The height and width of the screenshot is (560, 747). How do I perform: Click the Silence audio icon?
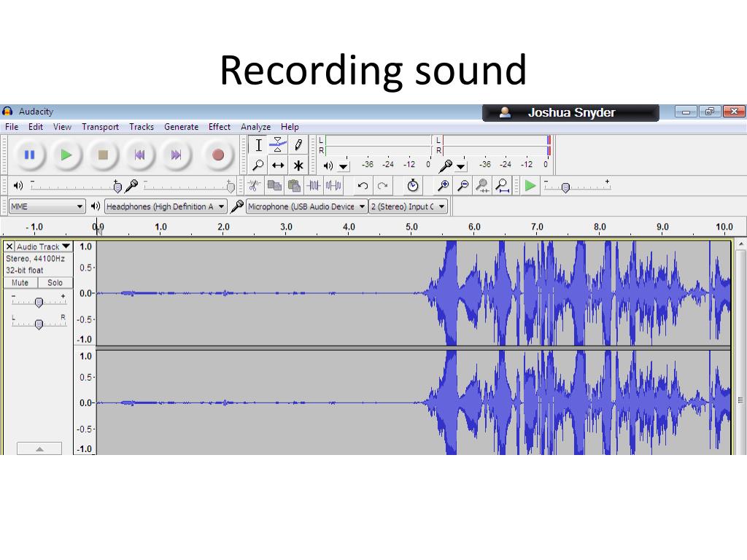333,185
